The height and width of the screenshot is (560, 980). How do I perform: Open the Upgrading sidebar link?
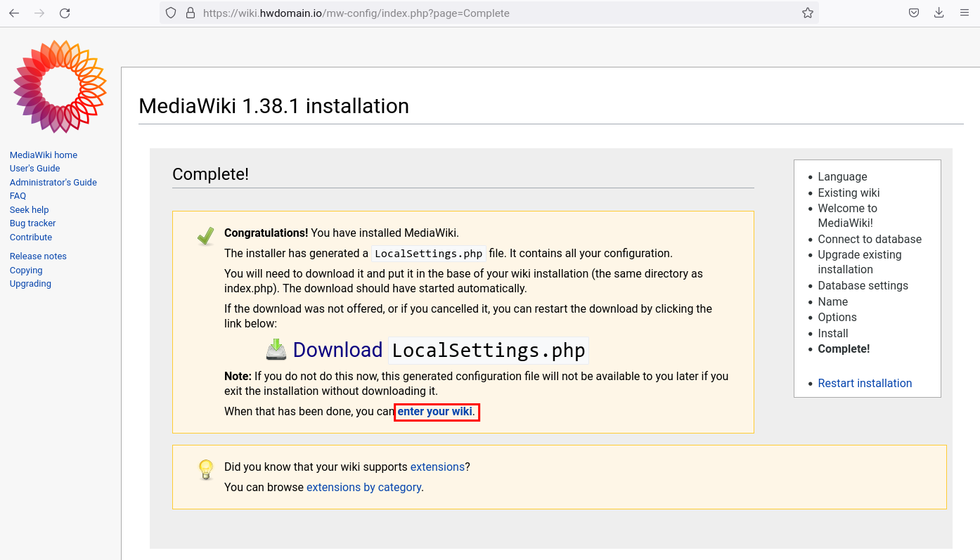(30, 284)
